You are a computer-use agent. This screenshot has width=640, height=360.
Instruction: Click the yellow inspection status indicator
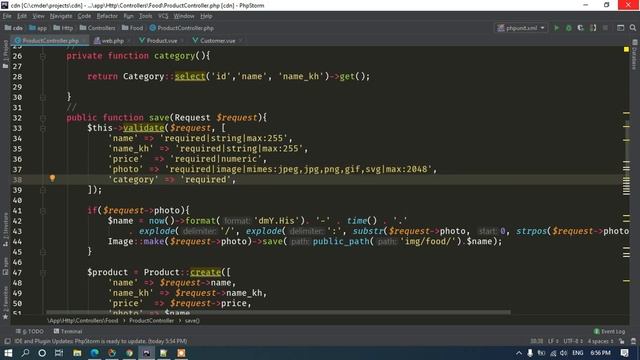tap(626, 49)
